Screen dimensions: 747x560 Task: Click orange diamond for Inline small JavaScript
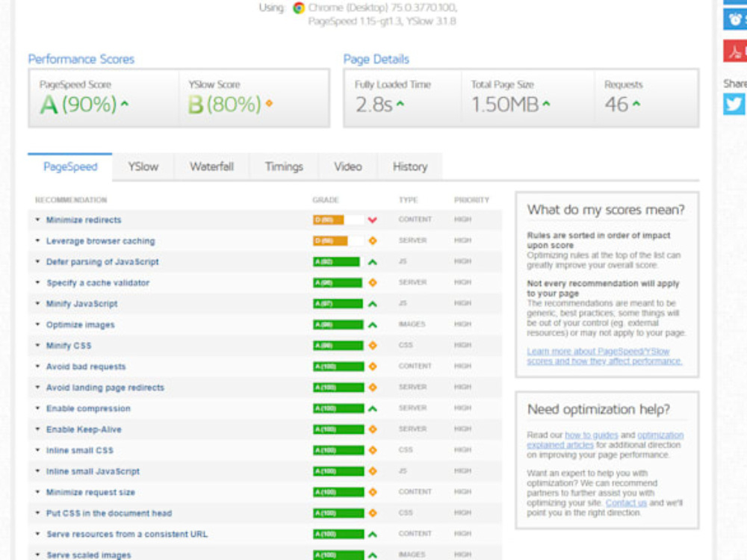[x=373, y=471]
